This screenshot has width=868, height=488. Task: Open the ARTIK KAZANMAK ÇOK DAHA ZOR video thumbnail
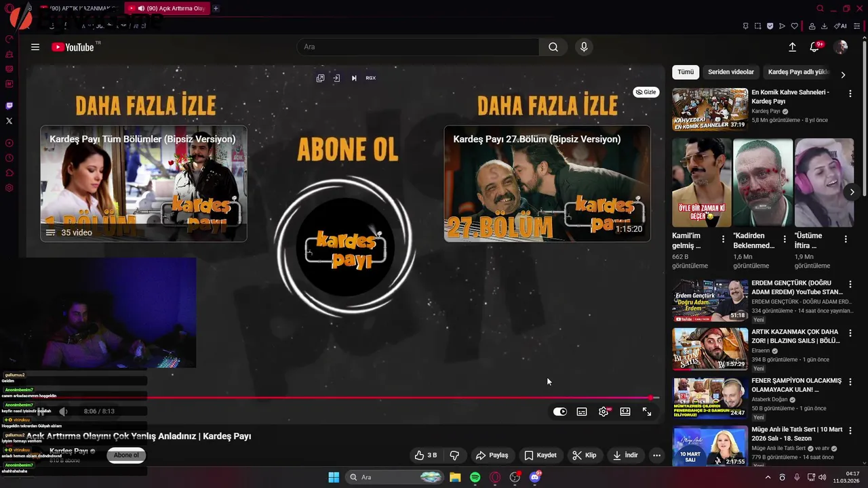click(710, 348)
